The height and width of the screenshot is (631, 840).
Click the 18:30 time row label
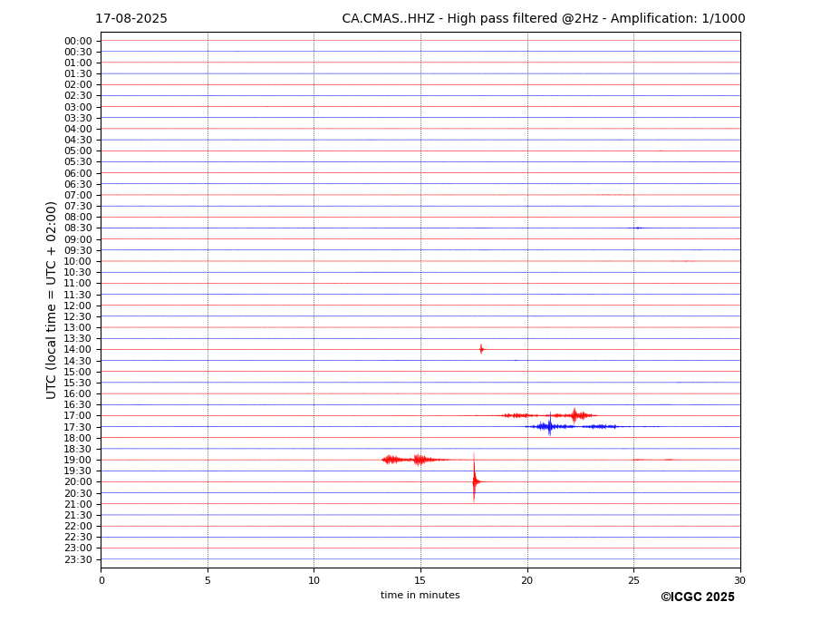click(78, 450)
